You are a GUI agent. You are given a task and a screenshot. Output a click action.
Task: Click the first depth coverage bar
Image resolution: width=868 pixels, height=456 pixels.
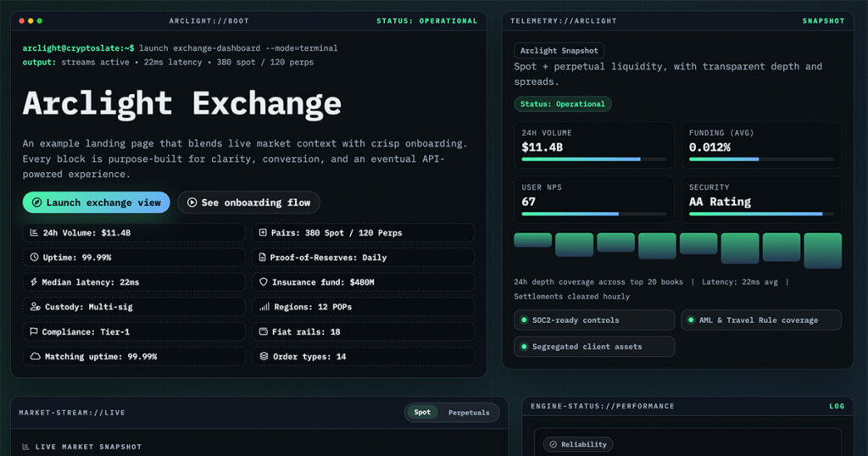pyautogui.click(x=532, y=240)
